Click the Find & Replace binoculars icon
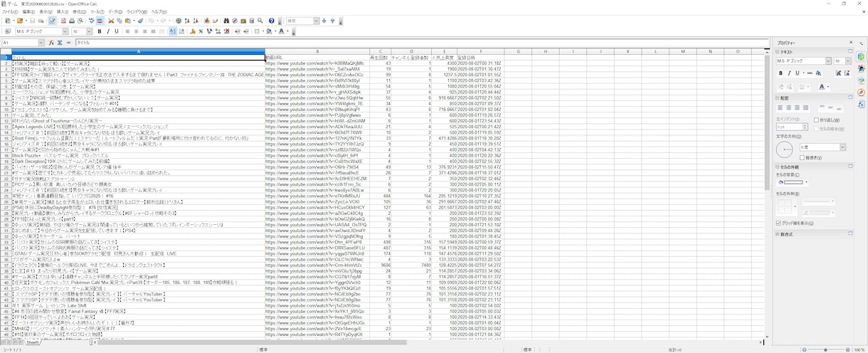 click(227, 21)
